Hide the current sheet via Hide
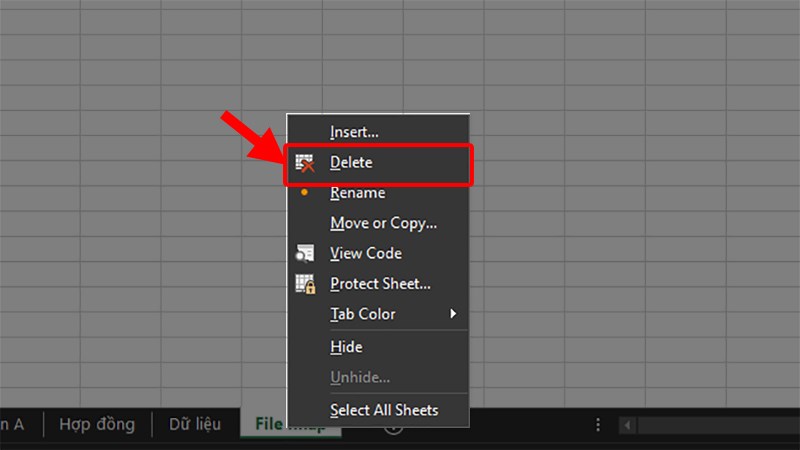Screen dimensions: 800x450 (x=378, y=347)
